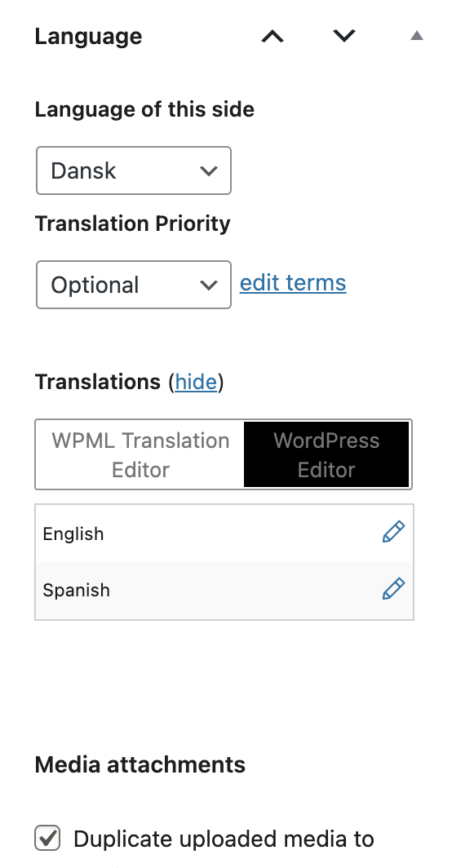Click the Duplicate uploaded media label
Screen dimensions: 452x868
coord(224,839)
